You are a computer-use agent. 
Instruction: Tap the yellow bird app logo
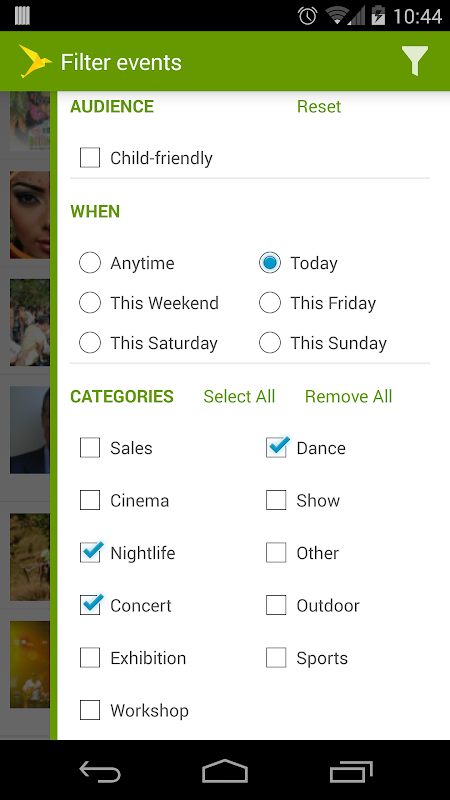(x=35, y=62)
